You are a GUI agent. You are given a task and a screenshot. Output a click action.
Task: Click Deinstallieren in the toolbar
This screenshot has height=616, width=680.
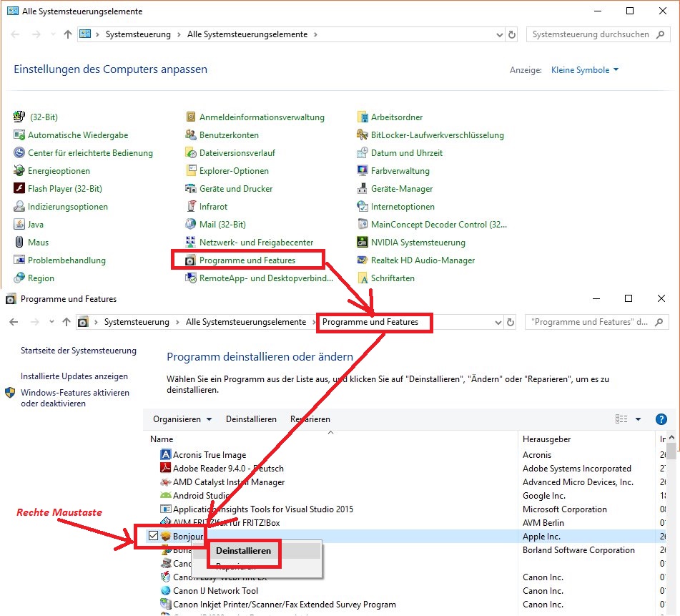251,419
